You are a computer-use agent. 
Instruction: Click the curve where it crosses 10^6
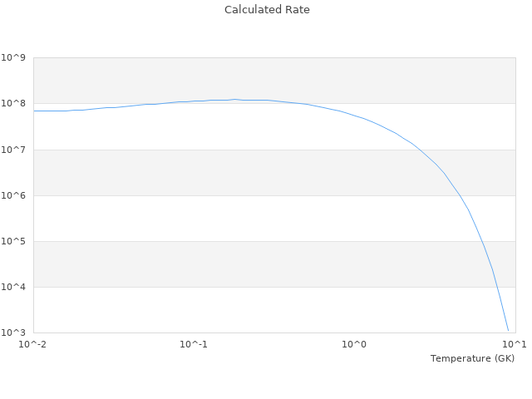(459, 195)
